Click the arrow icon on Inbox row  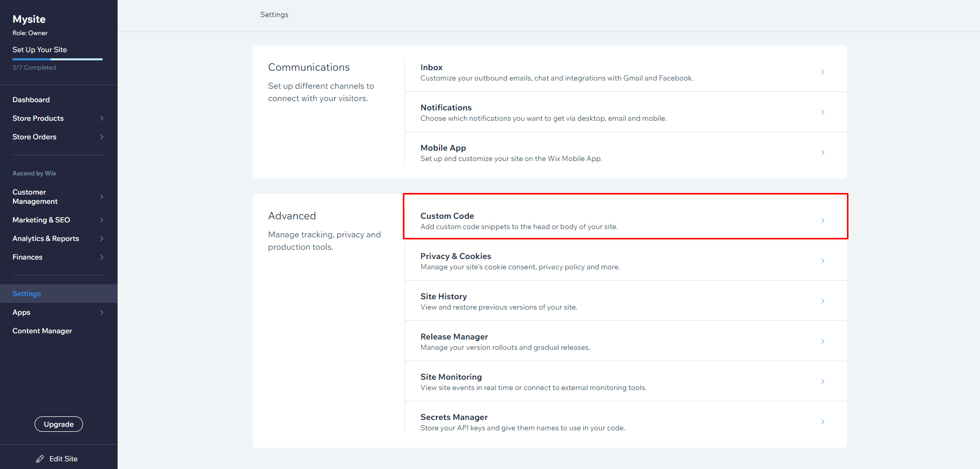[823, 72]
